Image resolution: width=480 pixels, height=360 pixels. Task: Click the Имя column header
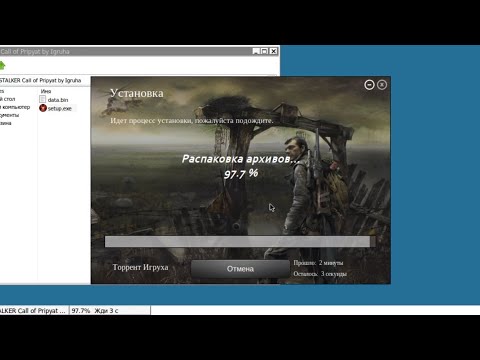[x=46, y=91]
